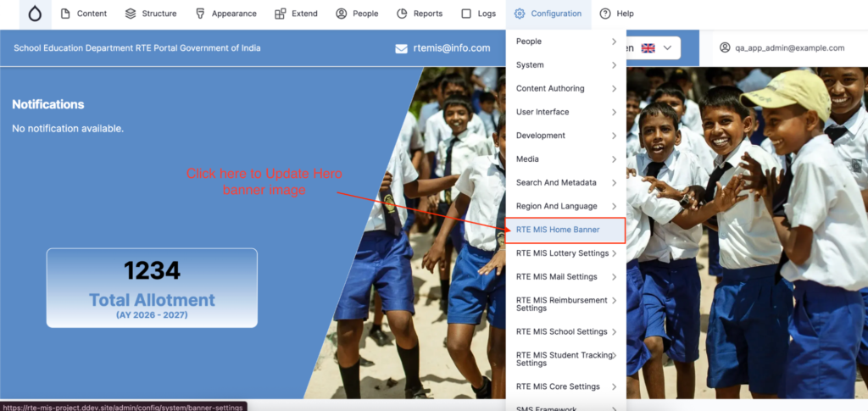The width and height of the screenshot is (868, 411).
Task: Open the Content toolbar item
Action: pos(83,14)
